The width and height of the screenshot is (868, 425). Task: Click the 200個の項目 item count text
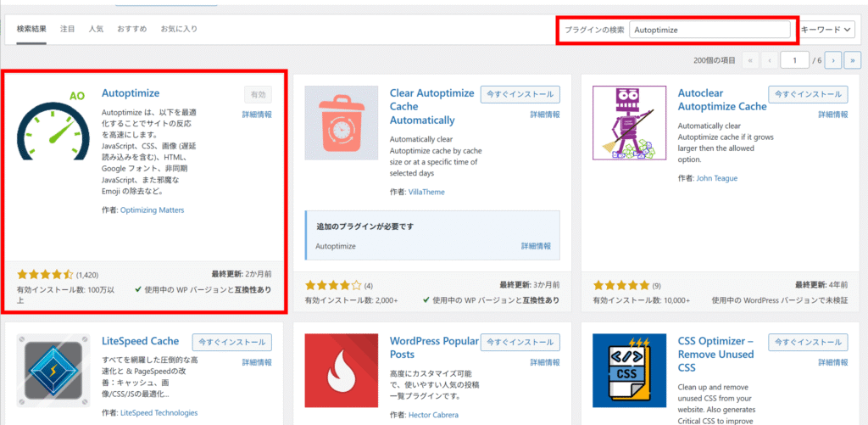point(715,60)
